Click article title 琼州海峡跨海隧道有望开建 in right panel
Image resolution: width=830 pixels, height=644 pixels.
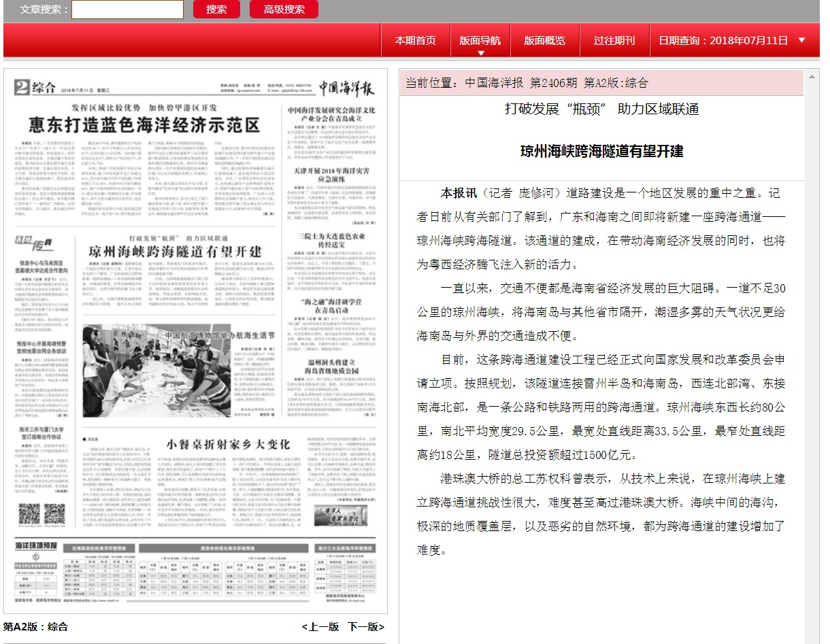(602, 151)
